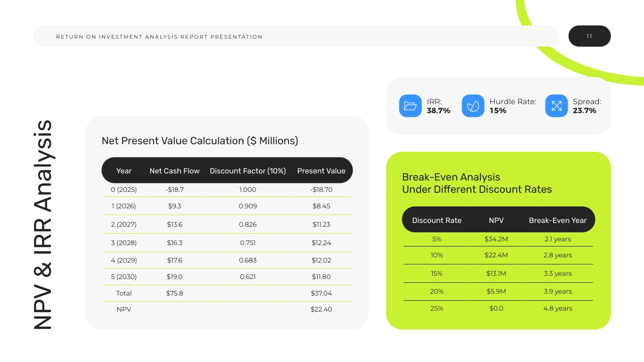Click the '$34.2M' NPV cell
The image size is (644, 362).
(496, 239)
